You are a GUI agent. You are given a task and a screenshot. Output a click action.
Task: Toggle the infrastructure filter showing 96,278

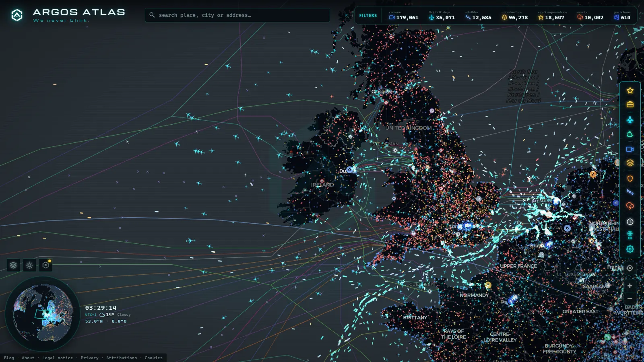pyautogui.click(x=514, y=16)
